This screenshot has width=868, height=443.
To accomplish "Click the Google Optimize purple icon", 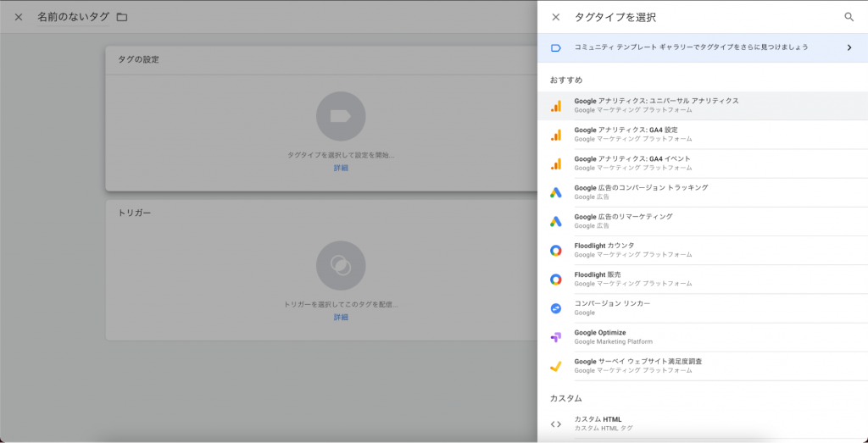I will pos(556,337).
